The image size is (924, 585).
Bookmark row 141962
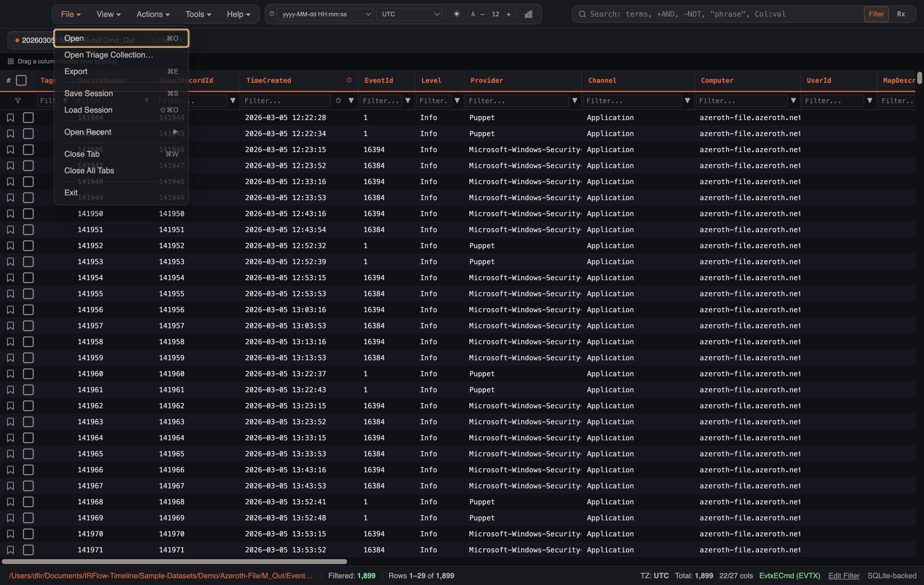coord(10,406)
